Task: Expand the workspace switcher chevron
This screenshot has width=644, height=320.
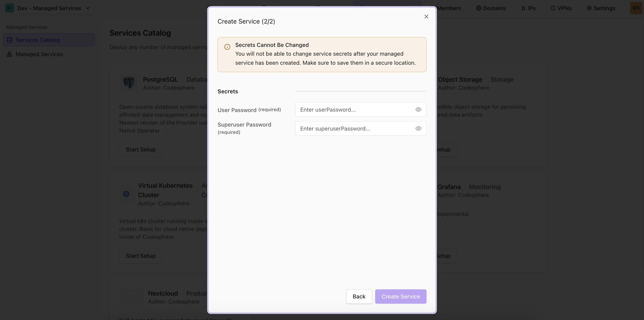Action: pyautogui.click(x=88, y=8)
